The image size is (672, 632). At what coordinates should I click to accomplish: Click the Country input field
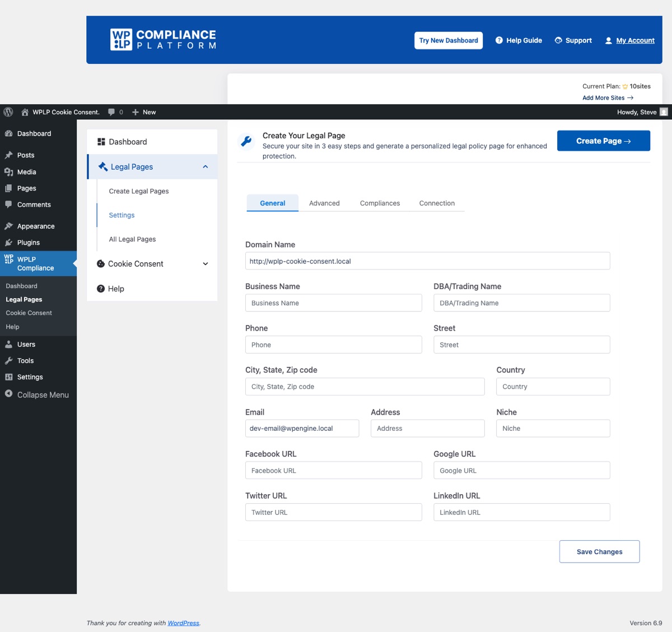tap(553, 387)
